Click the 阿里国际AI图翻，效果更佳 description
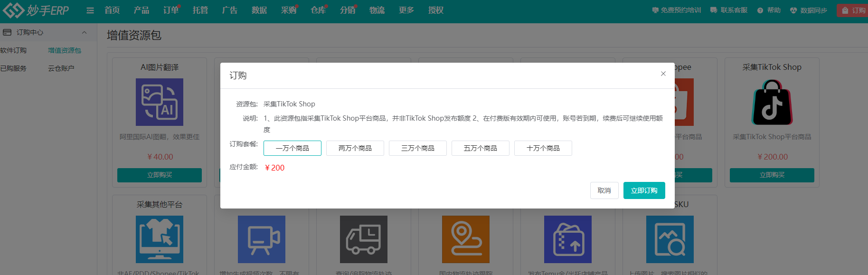 (x=160, y=137)
